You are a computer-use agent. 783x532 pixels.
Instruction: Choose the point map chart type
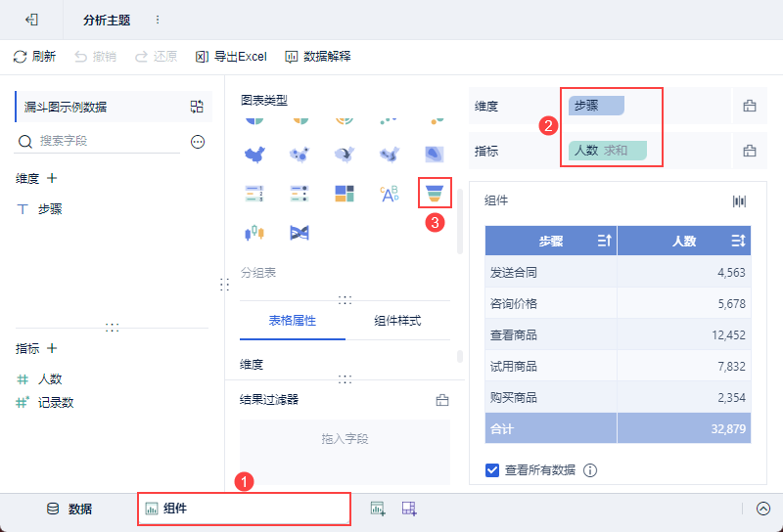299,155
